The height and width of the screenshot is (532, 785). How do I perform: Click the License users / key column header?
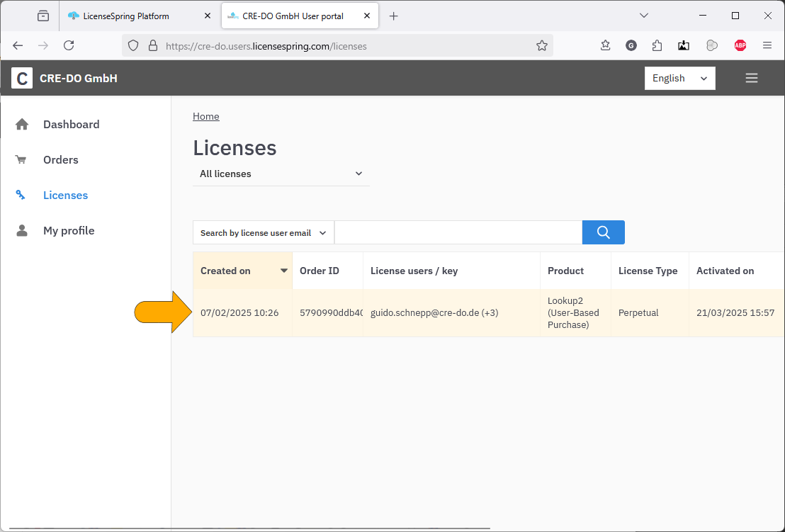click(451, 271)
